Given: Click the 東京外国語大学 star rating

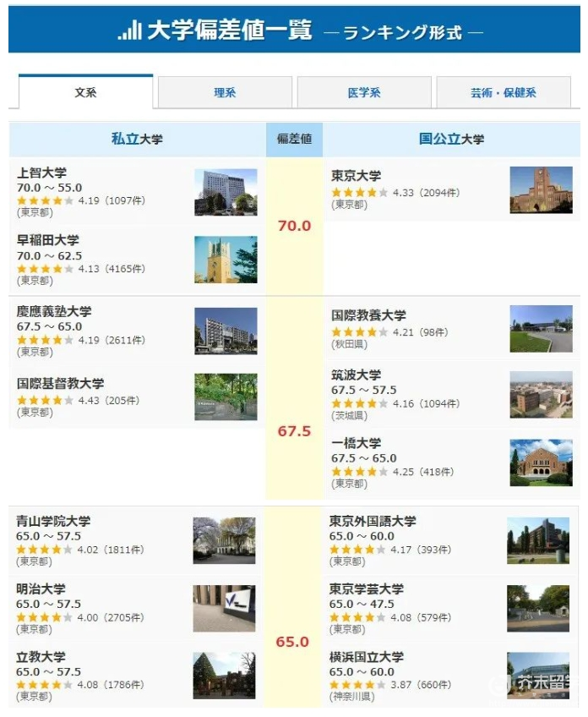Looking at the screenshot, I should [357, 550].
